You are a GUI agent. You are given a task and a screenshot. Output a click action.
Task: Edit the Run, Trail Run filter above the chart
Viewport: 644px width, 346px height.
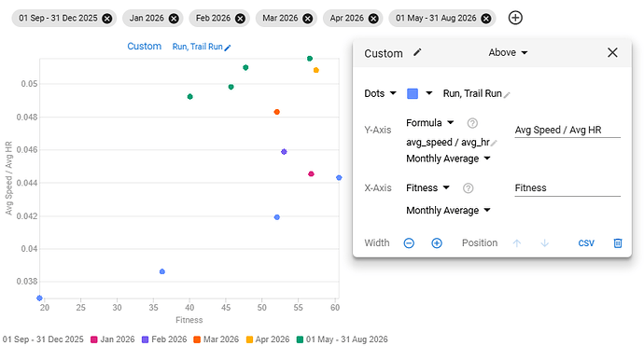click(202, 47)
